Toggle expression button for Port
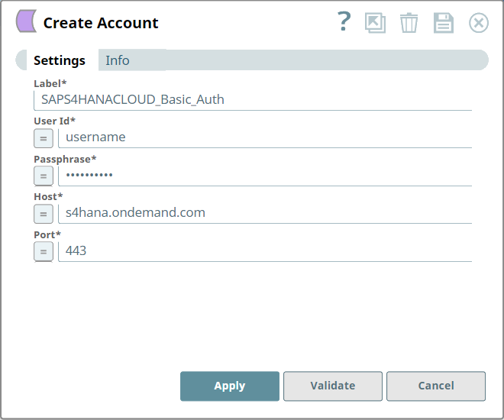Screen dimensions: 504x420 click(x=44, y=251)
